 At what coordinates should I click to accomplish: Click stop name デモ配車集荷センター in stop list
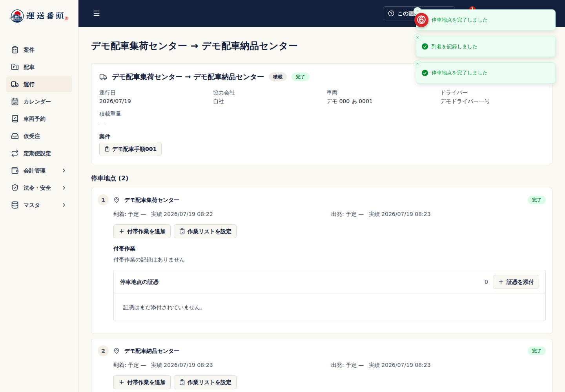(x=152, y=200)
